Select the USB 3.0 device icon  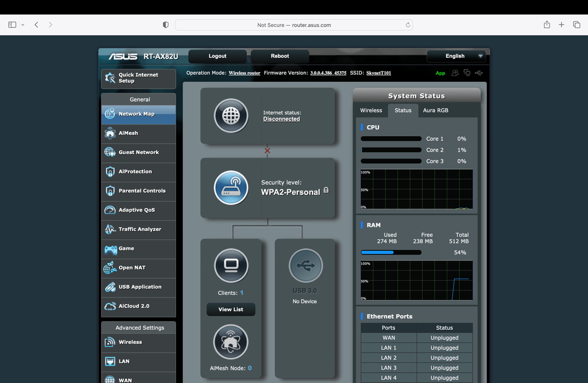point(305,266)
